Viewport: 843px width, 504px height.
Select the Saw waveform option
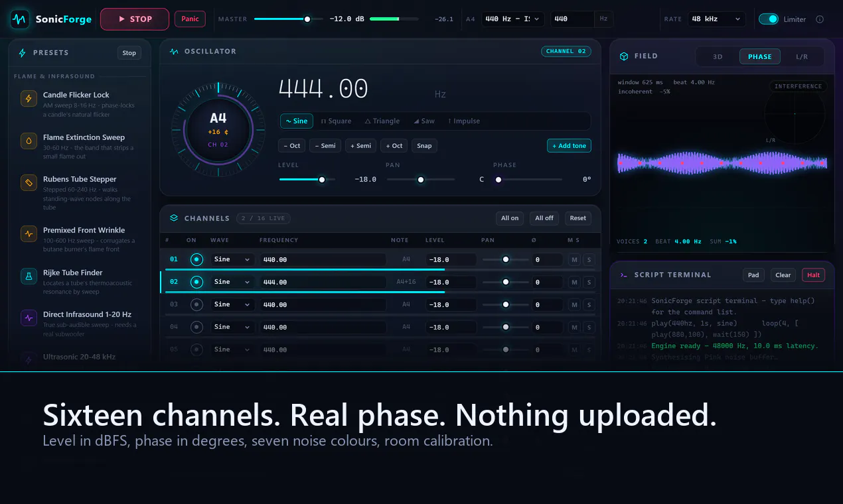[424, 121]
